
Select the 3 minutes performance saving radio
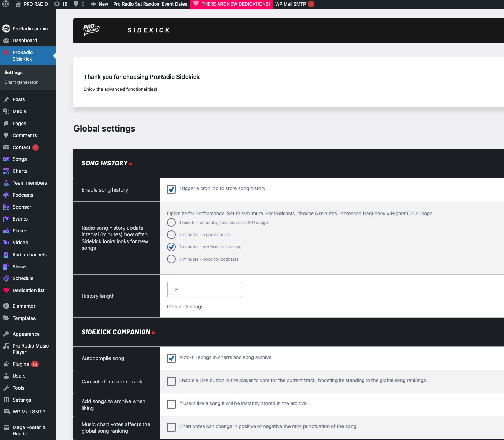[171, 247]
